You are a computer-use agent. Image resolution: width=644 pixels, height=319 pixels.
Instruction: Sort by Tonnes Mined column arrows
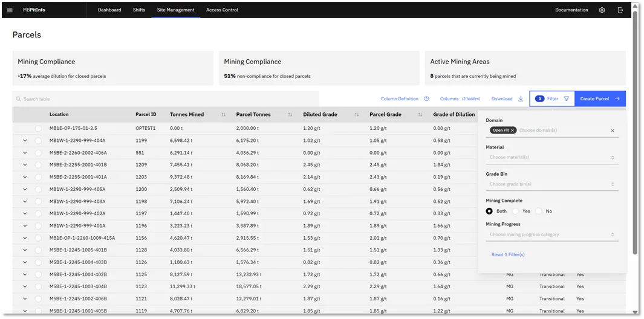click(x=223, y=115)
